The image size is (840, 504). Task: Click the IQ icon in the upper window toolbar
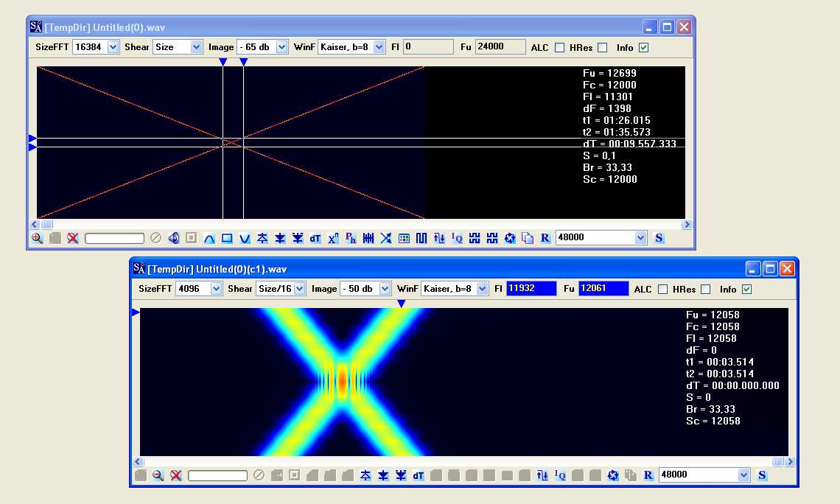pyautogui.click(x=457, y=238)
